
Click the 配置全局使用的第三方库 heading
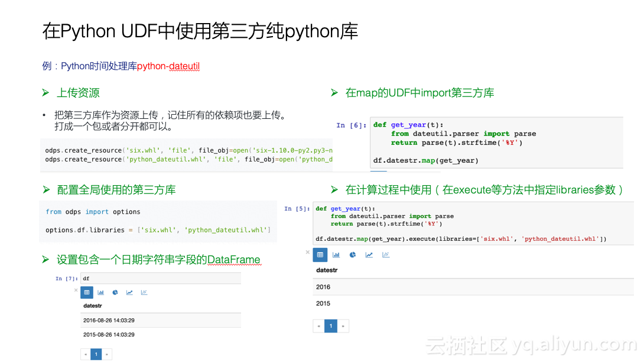[116, 190]
